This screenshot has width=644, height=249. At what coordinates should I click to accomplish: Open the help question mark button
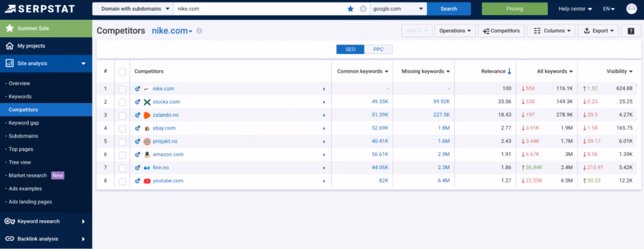point(631,31)
